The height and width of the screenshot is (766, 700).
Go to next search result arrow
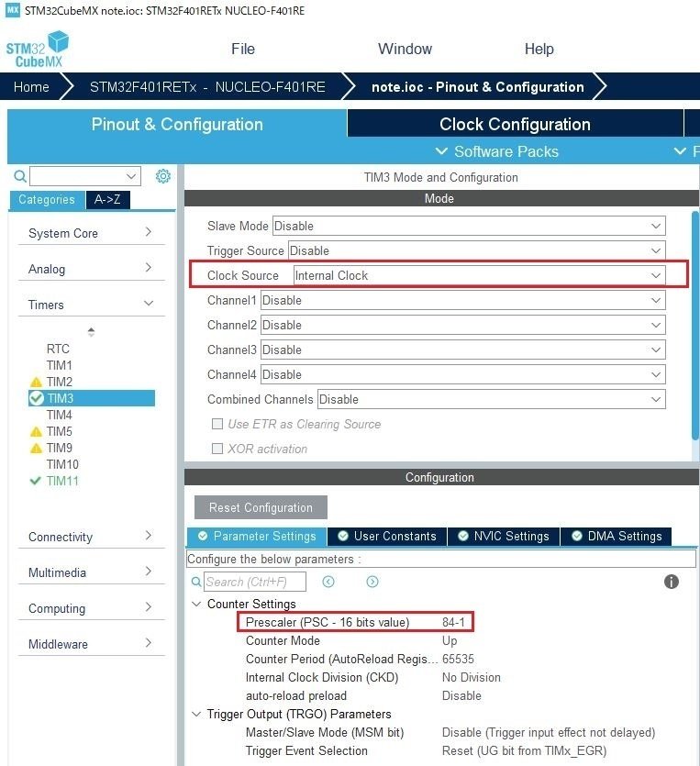[x=372, y=582]
